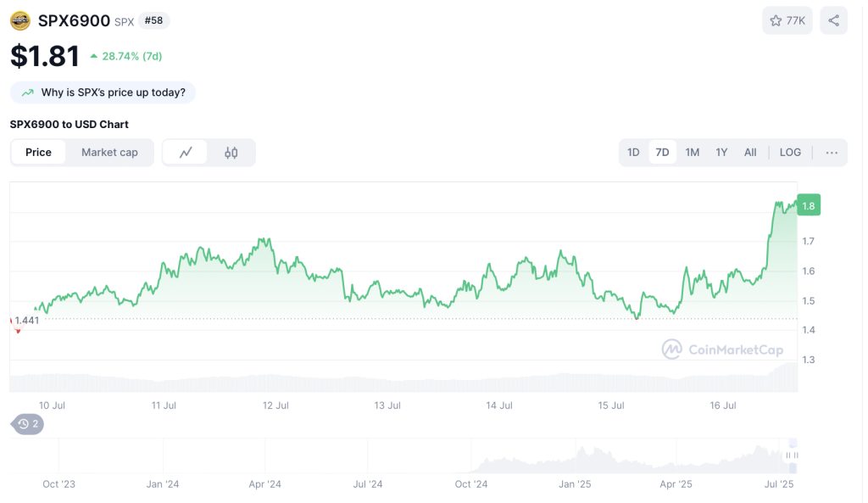Click the 1.7 price axis label

click(808, 241)
